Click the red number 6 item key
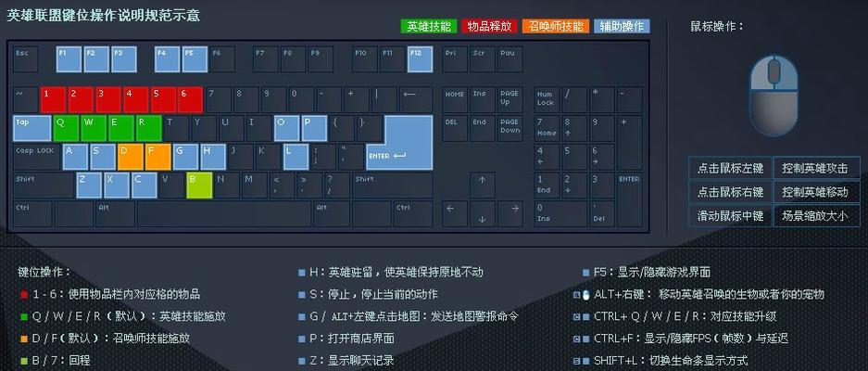868x371 pixels. point(190,99)
